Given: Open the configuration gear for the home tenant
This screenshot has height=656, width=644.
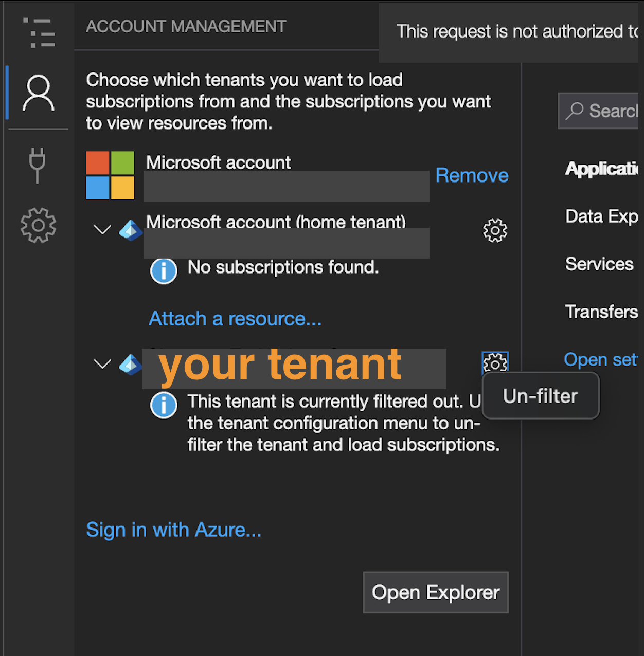Looking at the screenshot, I should click(494, 231).
